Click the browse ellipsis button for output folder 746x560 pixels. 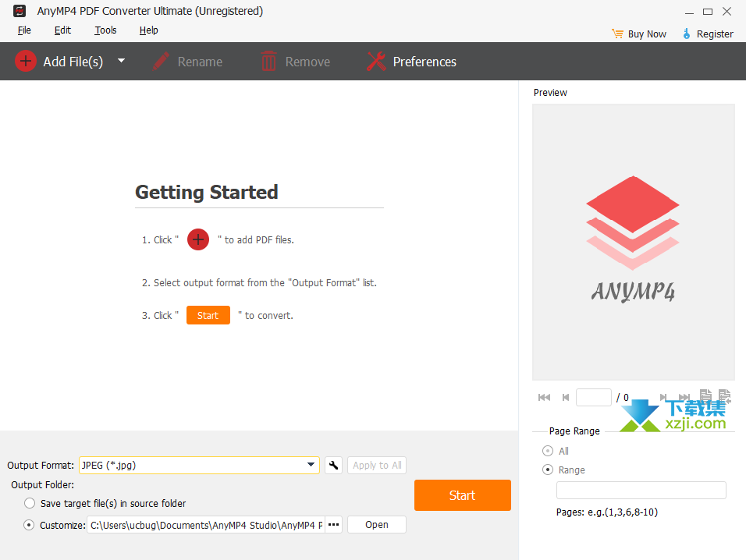click(333, 525)
